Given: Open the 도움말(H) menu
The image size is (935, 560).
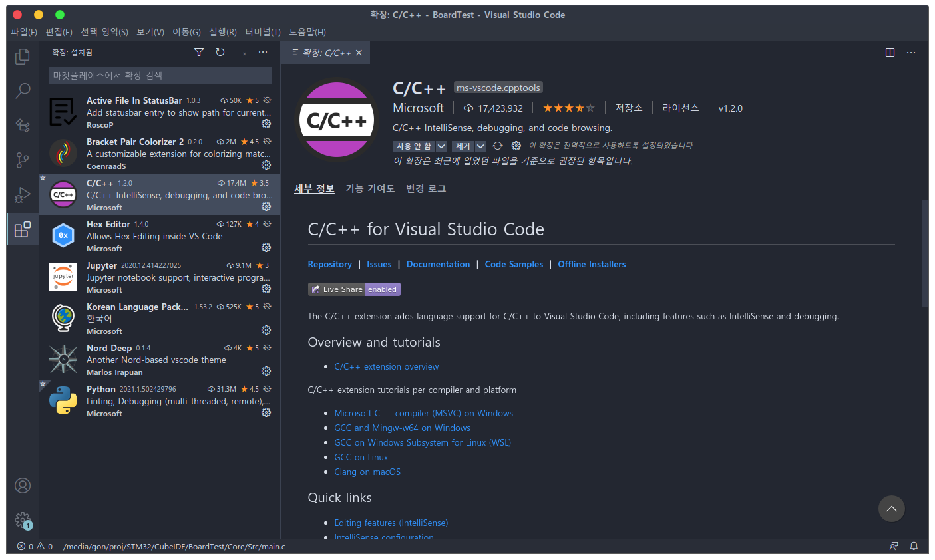Looking at the screenshot, I should pos(307,32).
